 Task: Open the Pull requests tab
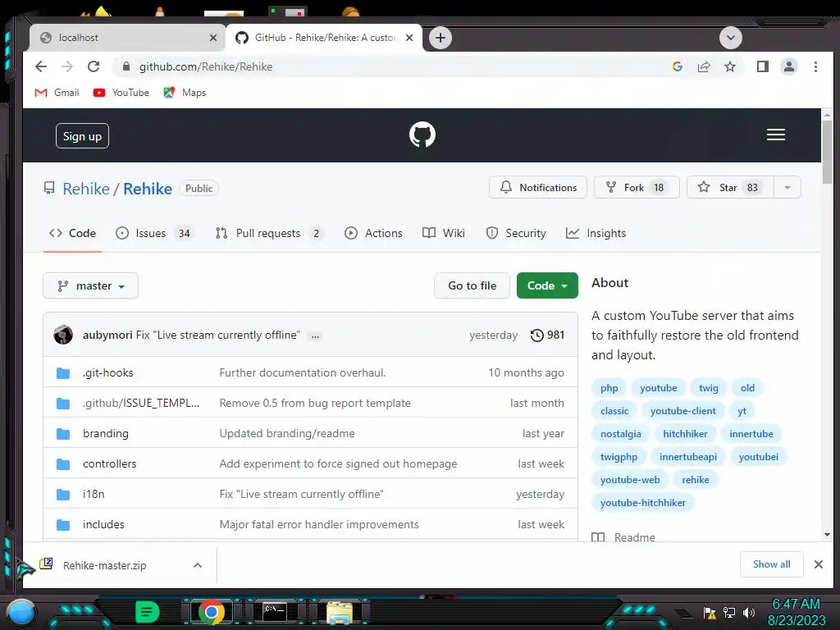point(269,233)
